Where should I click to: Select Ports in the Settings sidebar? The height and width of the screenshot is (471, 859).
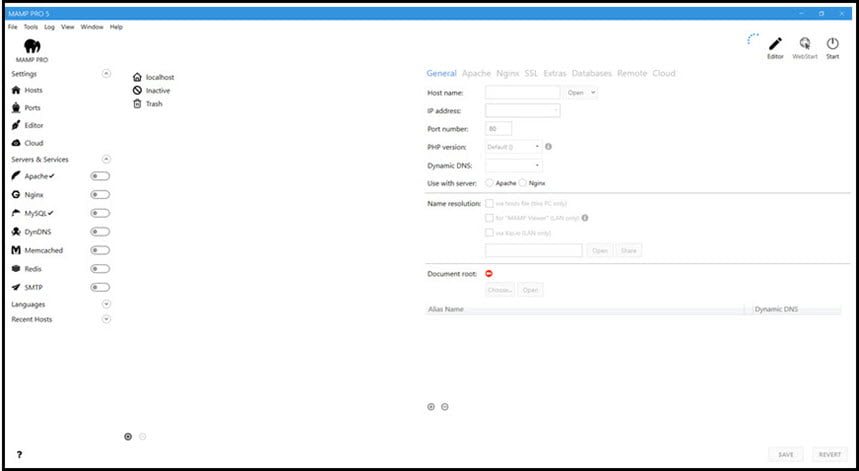click(x=32, y=107)
